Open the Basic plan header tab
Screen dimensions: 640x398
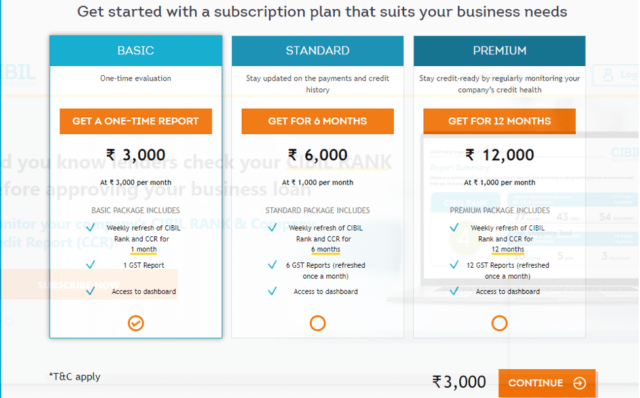pos(136,51)
